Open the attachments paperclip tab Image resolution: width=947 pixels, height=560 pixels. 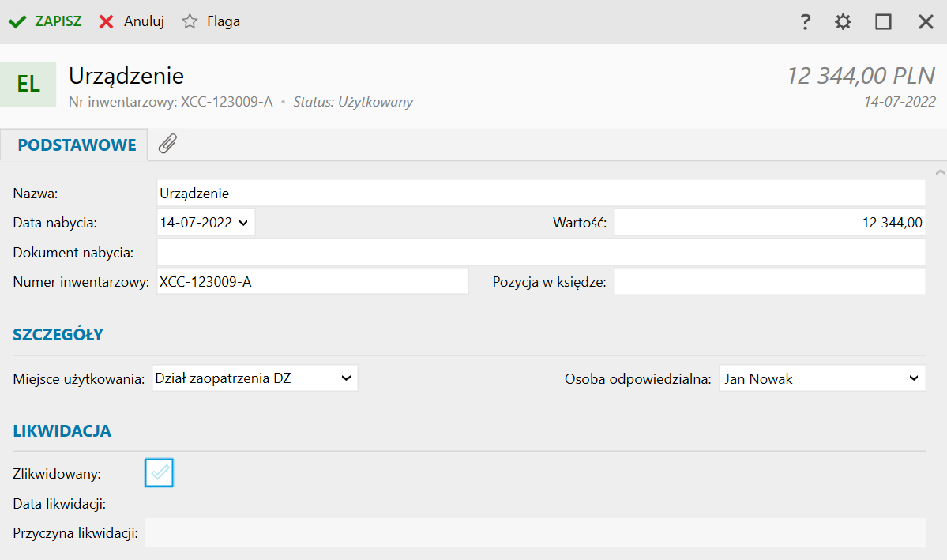pyautogui.click(x=167, y=145)
